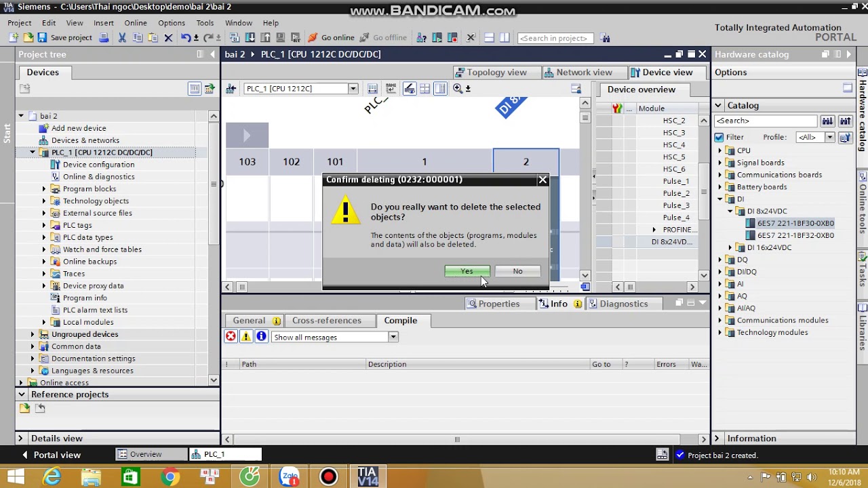Click the Print toolbar icon
868x488 pixels.
pos(103,38)
